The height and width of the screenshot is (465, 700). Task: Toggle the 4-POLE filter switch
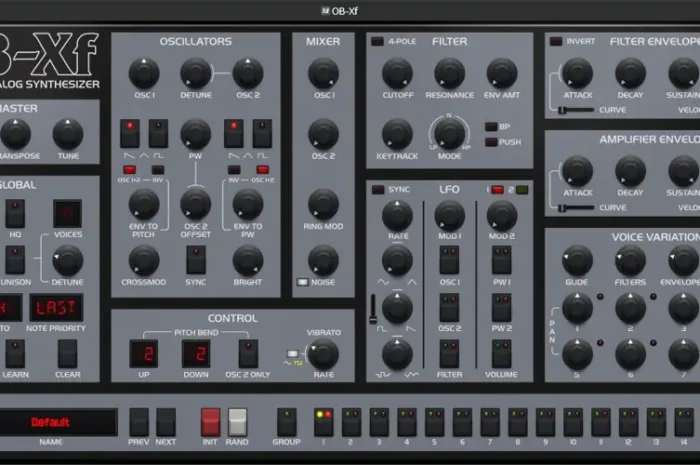pyautogui.click(x=377, y=42)
